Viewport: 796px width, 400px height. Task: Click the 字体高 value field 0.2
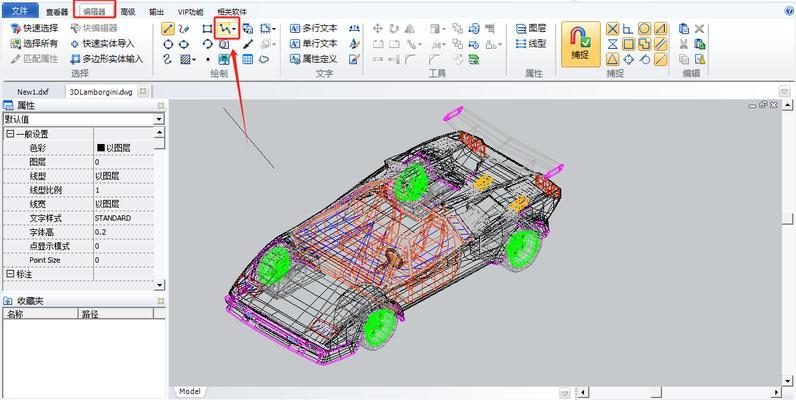[x=124, y=232]
